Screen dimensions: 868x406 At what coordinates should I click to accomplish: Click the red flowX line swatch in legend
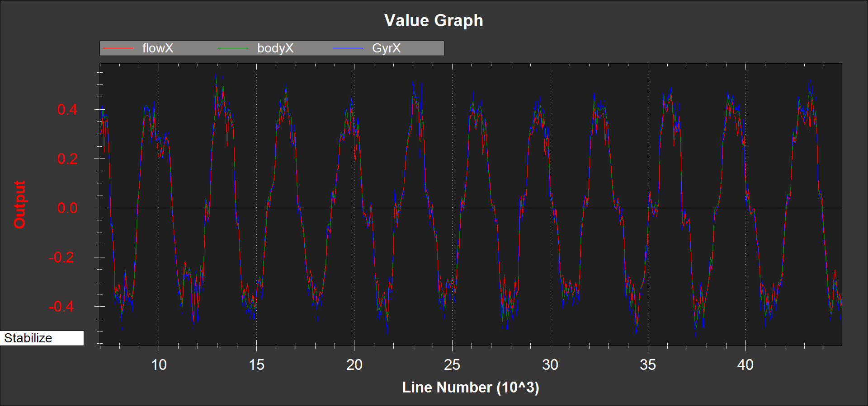pyautogui.click(x=118, y=48)
